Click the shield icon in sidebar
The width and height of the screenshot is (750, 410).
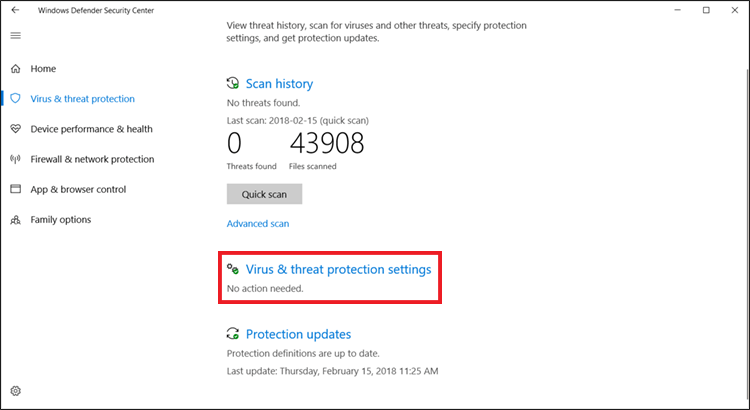(15, 99)
